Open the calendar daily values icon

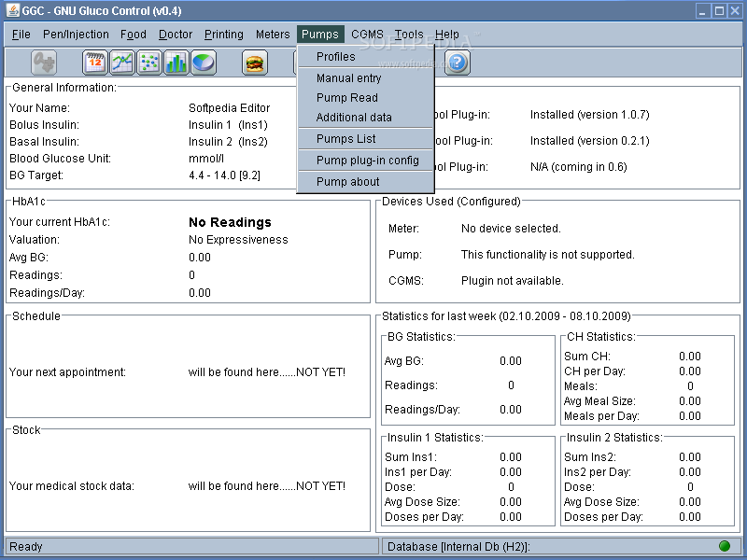click(x=95, y=63)
